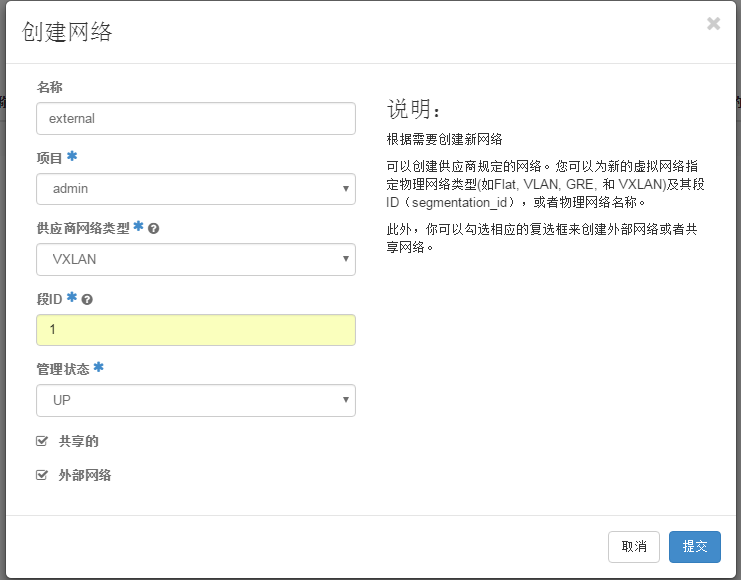Click the text 根据需要创建新网络

click(444, 139)
